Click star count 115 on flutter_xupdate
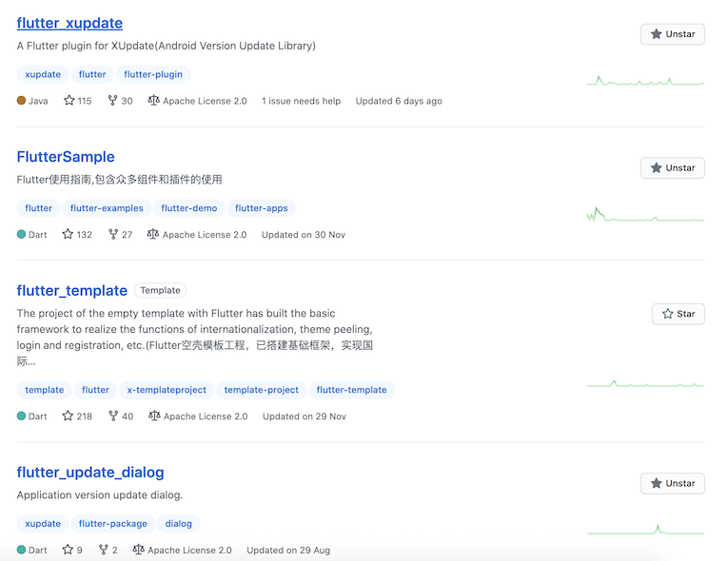 77,101
